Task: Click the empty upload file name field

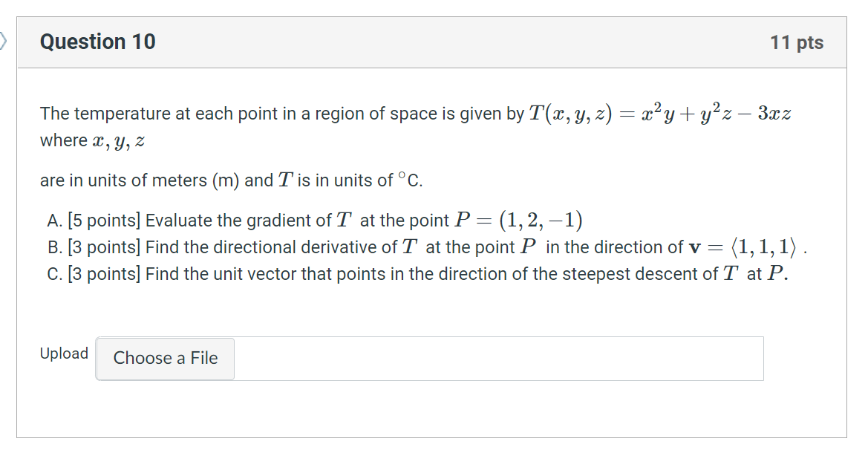Action: coord(498,359)
